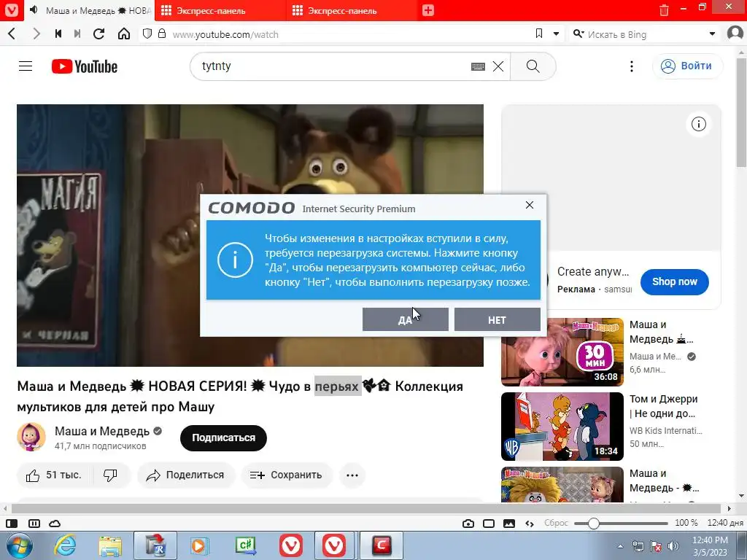
Task: Click НЕТ to restart later
Action: coord(497,319)
